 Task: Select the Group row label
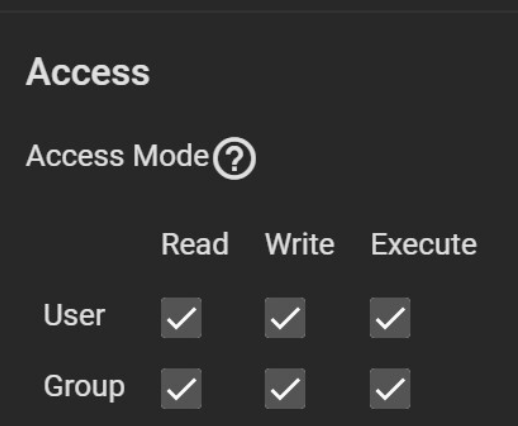84,387
